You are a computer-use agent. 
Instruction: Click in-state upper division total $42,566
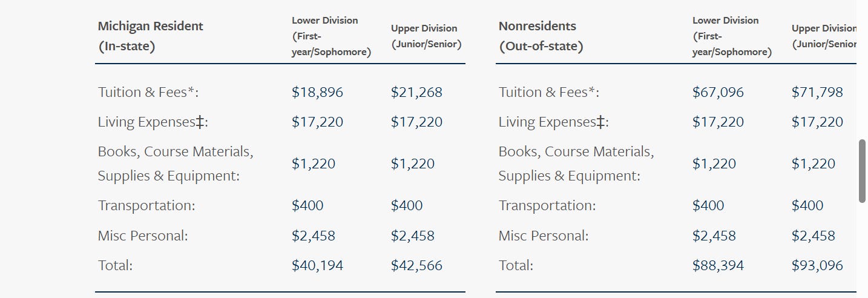pyautogui.click(x=416, y=265)
